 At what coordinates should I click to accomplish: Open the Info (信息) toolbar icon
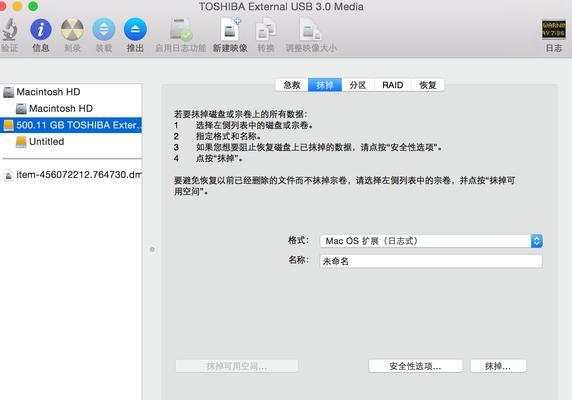40,30
